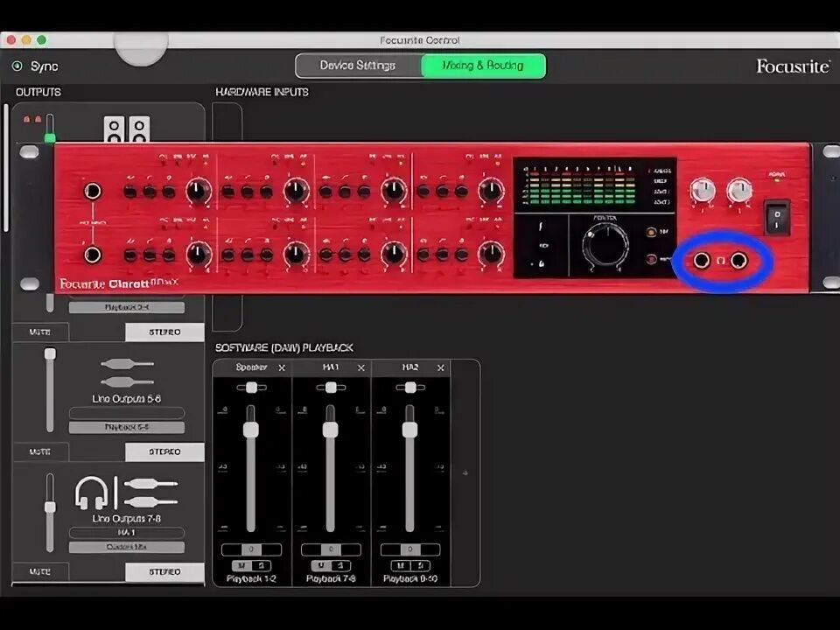Viewport: 840px width, 630px height.
Task: Click the pan control for Playback 7-8
Action: [x=331, y=388]
